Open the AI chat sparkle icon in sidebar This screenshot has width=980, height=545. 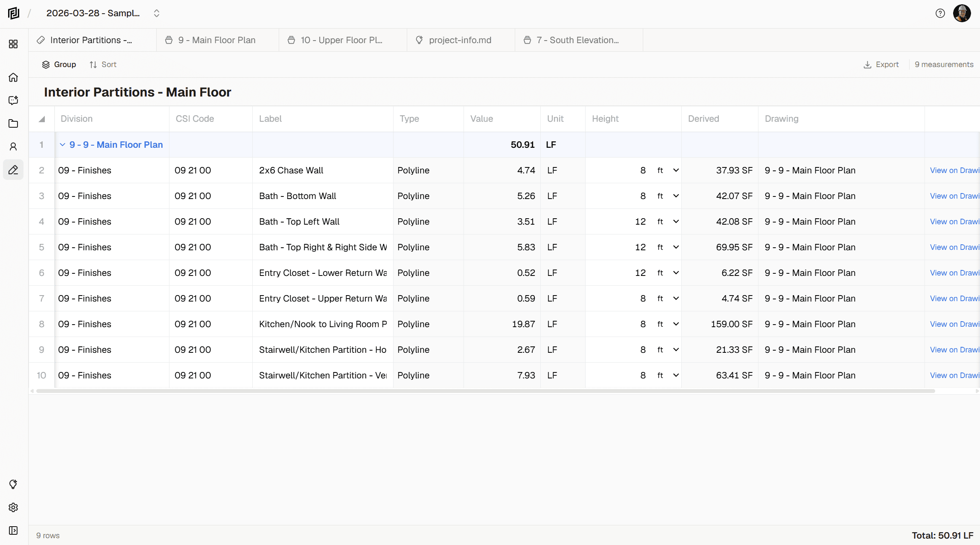click(13, 100)
